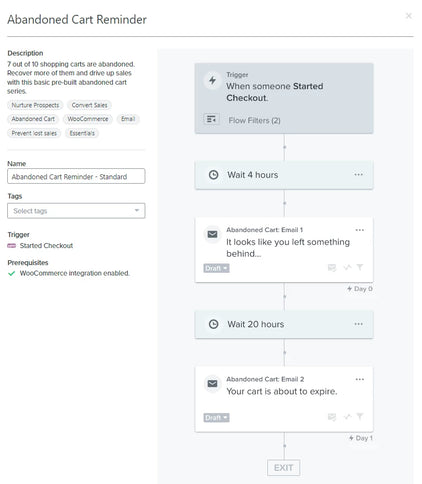Click filter funnel icon on Email 2
Image resolution: width=422 pixels, height=484 pixels.
360,416
